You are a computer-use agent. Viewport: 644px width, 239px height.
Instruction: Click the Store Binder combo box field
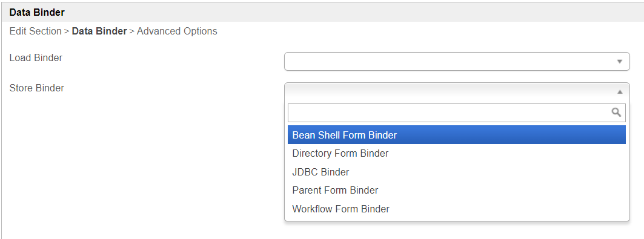[x=457, y=92]
